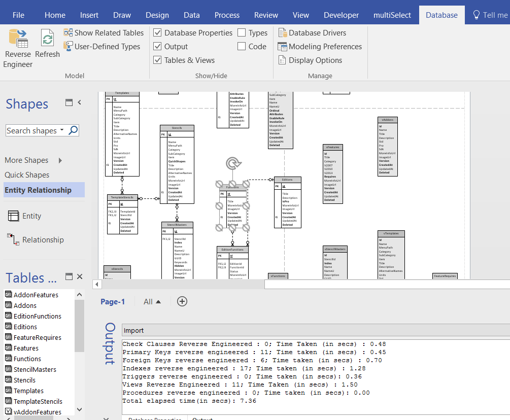510x420 pixels.
Task: Open the Page-1 tab
Action: 113,302
